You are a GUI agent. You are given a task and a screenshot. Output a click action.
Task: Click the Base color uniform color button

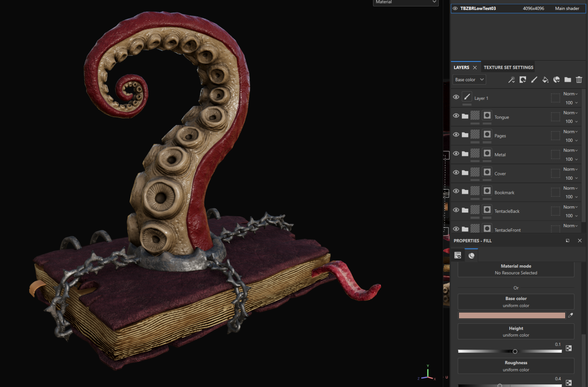516,302
